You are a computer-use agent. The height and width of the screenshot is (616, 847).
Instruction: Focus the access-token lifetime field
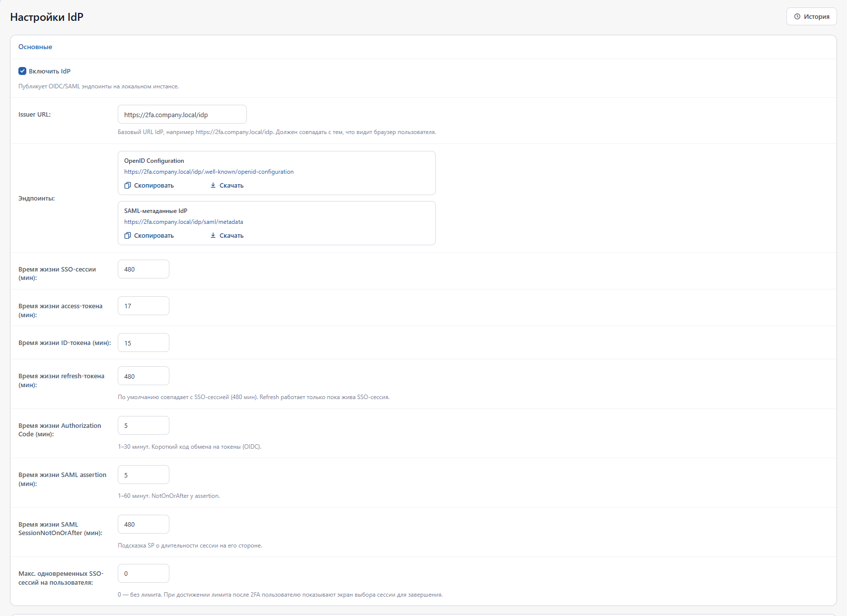point(143,306)
